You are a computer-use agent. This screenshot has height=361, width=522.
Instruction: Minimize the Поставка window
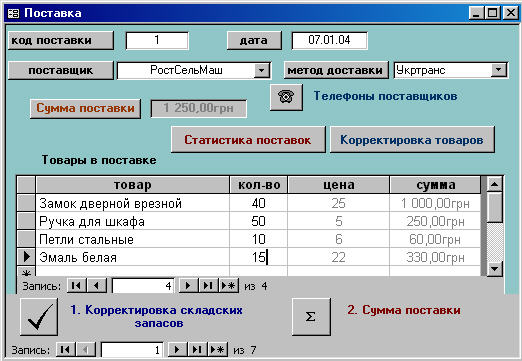[x=476, y=13]
